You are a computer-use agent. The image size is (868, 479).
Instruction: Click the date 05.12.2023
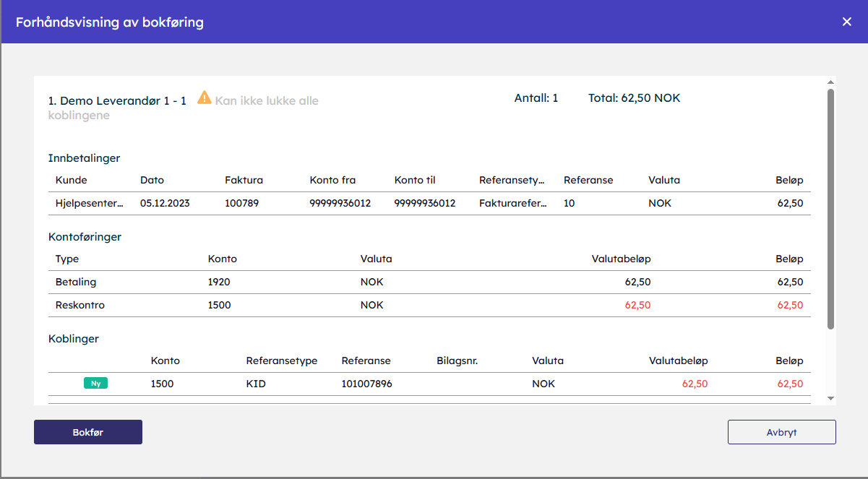click(165, 203)
